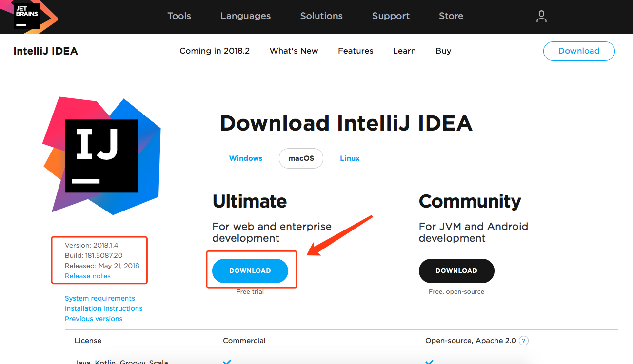Open the user account profile icon

(x=541, y=16)
